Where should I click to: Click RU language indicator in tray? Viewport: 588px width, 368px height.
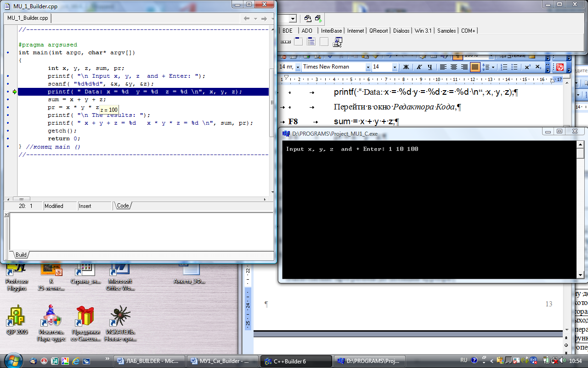(x=464, y=361)
